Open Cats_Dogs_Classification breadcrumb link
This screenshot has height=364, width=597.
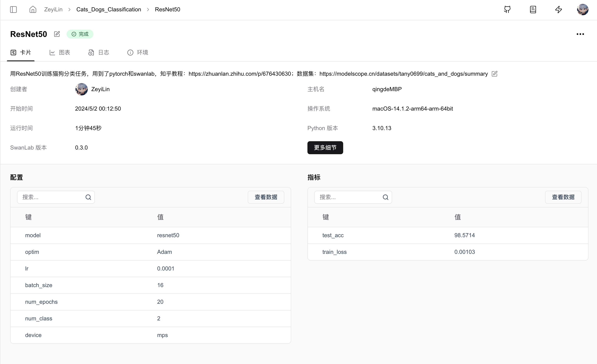click(x=109, y=10)
